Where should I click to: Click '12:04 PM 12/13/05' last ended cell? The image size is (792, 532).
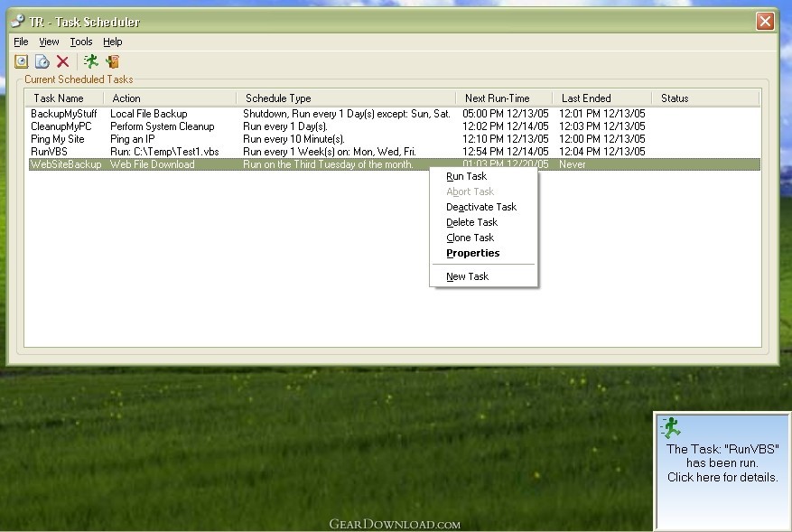point(602,152)
